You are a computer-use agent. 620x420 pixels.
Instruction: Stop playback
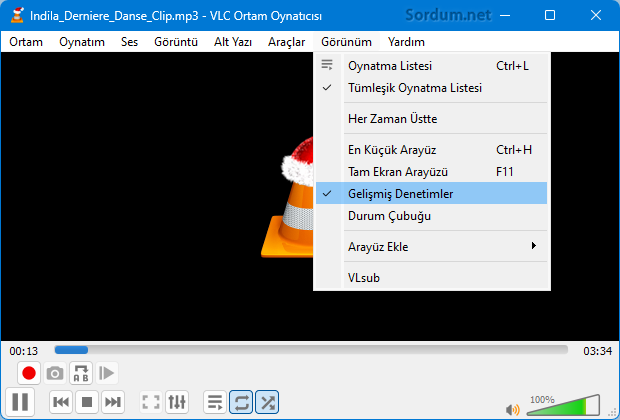tap(87, 402)
